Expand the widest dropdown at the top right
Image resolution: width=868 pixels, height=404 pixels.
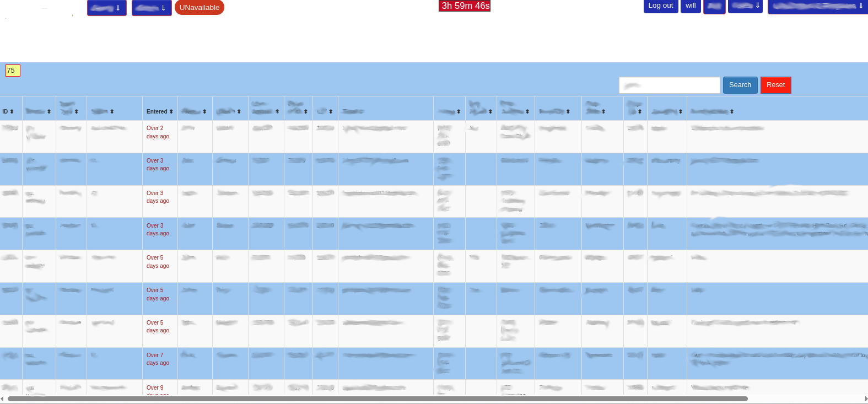[x=818, y=6]
